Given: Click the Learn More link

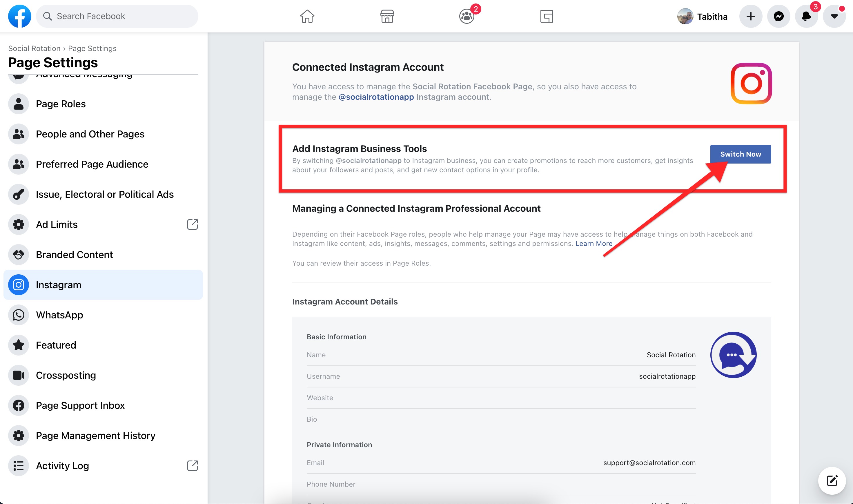Looking at the screenshot, I should point(594,244).
